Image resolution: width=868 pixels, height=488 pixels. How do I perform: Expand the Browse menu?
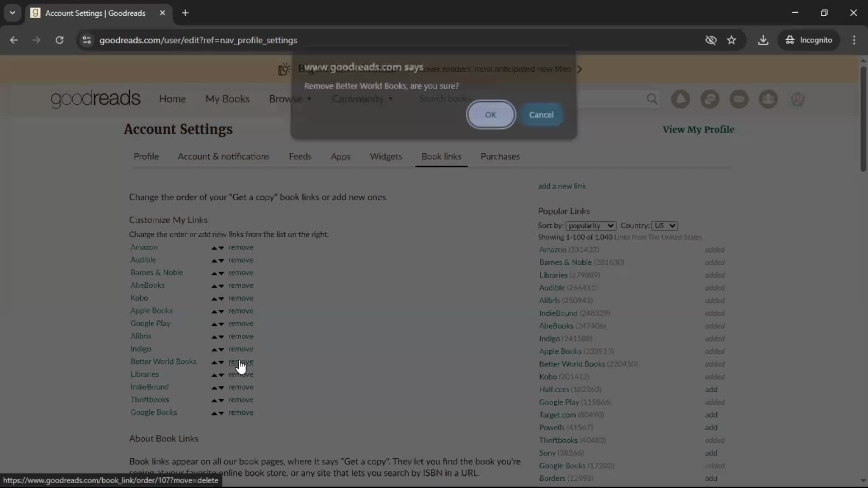point(290,99)
